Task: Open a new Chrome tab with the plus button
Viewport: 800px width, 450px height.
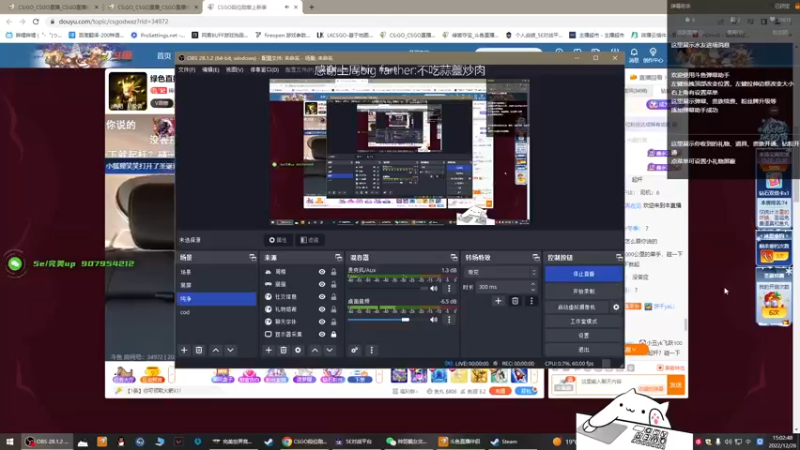Action: pyautogui.click(x=311, y=7)
